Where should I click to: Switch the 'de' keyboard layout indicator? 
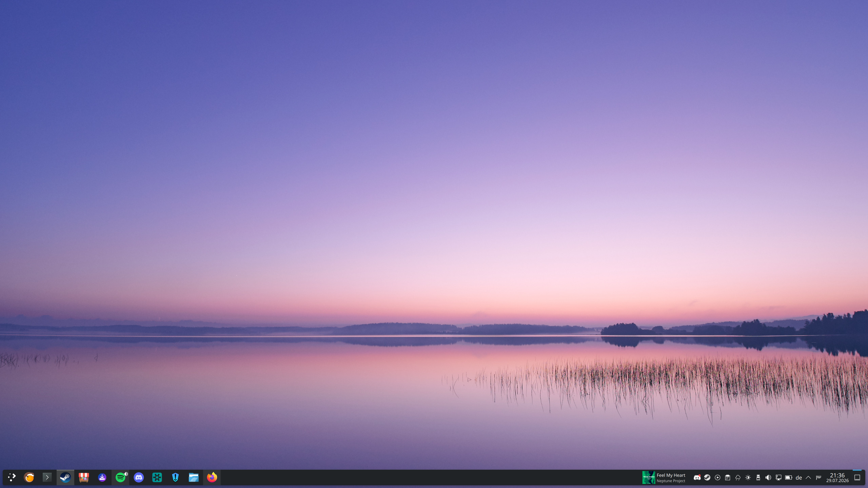click(799, 478)
